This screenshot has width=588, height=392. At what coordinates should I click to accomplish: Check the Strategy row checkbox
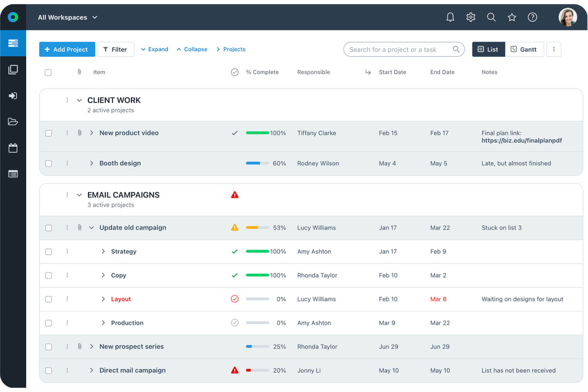pyautogui.click(x=48, y=252)
